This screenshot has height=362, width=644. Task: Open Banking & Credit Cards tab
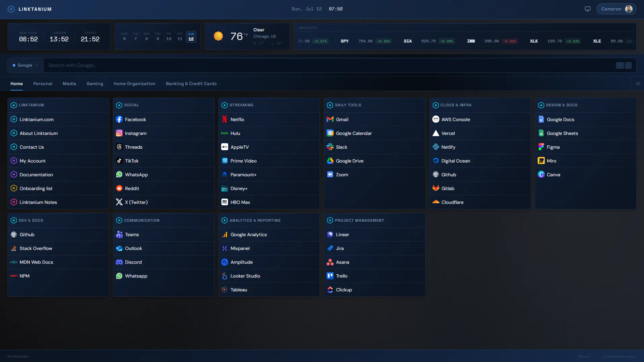(191, 84)
